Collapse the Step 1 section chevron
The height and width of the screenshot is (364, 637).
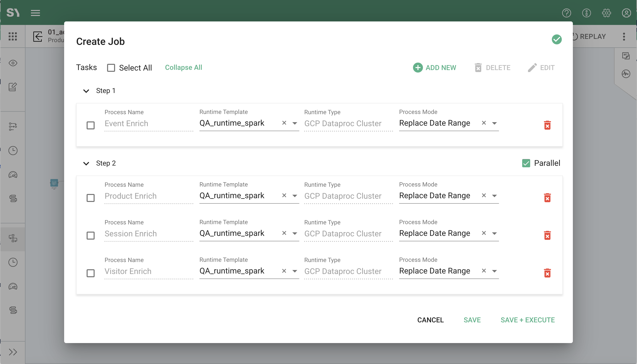point(86,91)
